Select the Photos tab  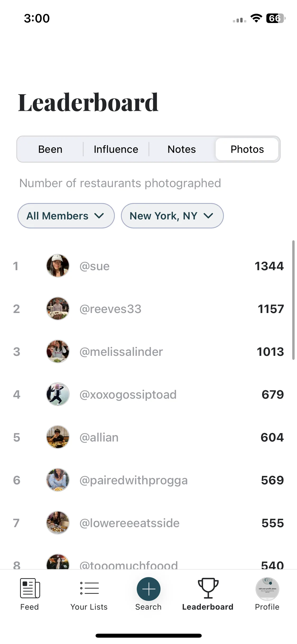pyautogui.click(x=247, y=149)
